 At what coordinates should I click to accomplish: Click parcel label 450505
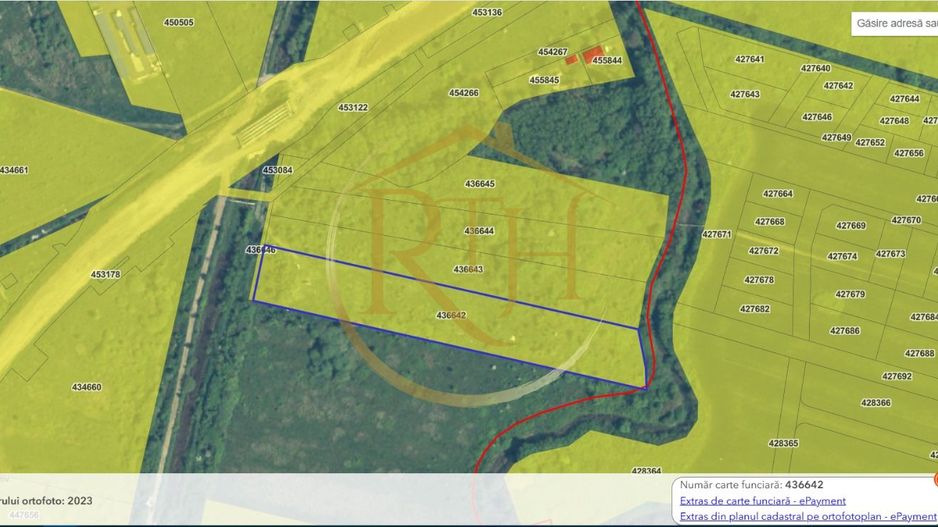click(179, 22)
